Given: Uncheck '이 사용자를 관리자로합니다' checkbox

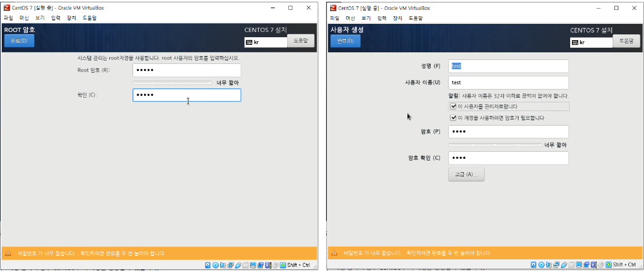Looking at the screenshot, I should (x=453, y=106).
